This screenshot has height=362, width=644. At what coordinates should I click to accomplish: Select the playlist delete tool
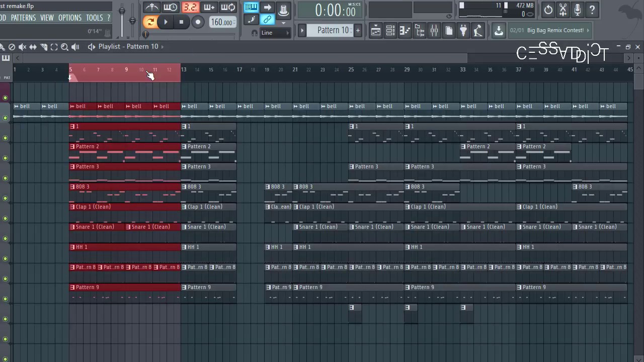(x=12, y=47)
